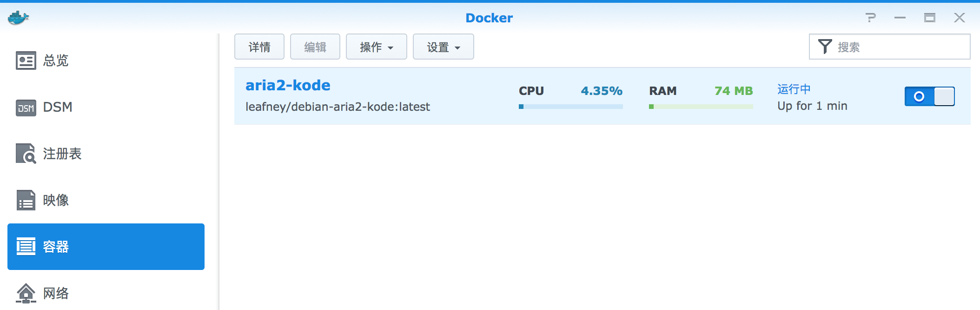
Task: Open the 网络 network icon
Action: [26, 293]
